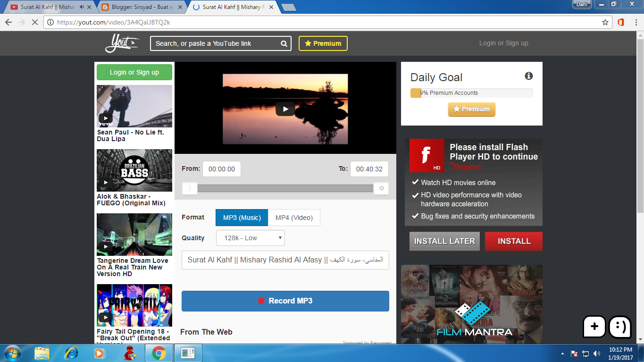Open a new browser tab
The height and width of the screenshot is (362, 644).
coord(288,7)
